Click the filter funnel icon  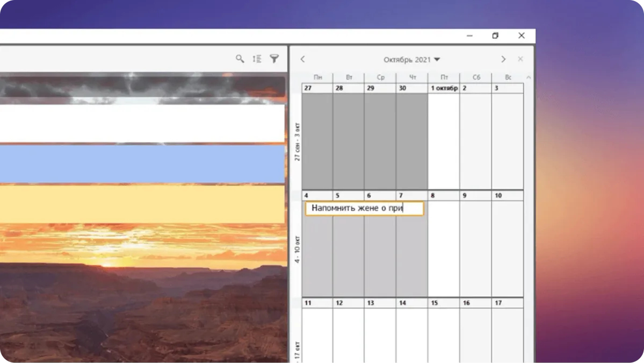(274, 59)
